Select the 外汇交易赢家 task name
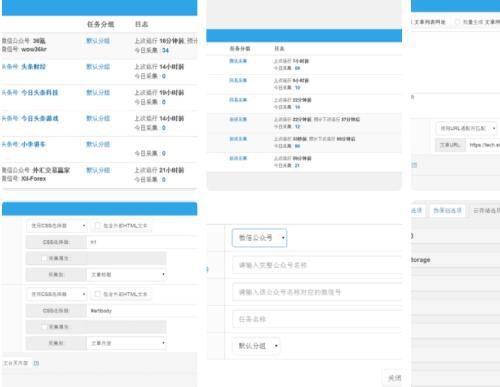500x387 pixels. click(x=51, y=170)
